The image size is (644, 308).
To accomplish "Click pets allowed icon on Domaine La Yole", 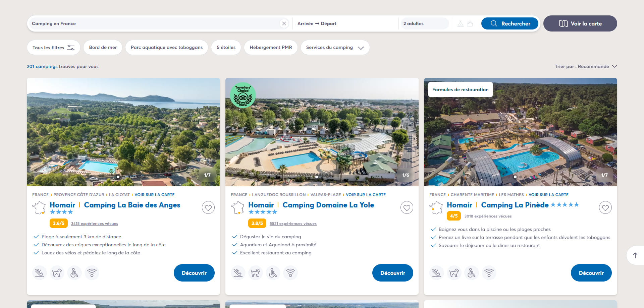I will 256,273.
